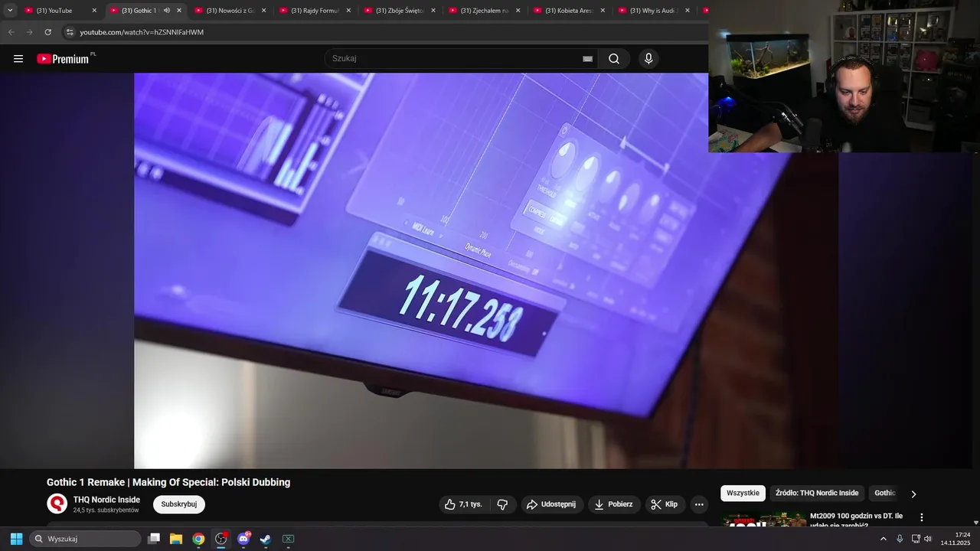Subscribe with the Subskrybuj button
This screenshot has height=551, width=980.
click(x=179, y=504)
